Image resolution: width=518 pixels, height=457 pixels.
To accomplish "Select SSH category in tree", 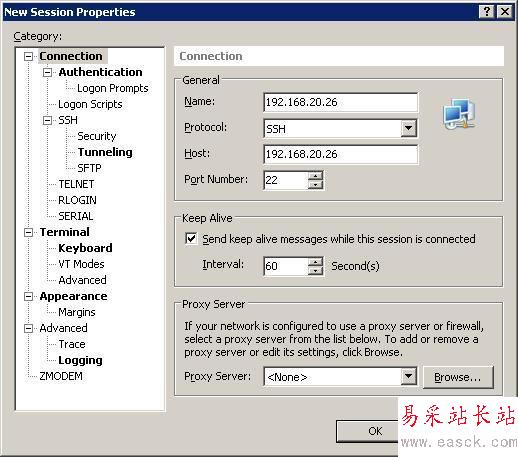I will pos(68,120).
